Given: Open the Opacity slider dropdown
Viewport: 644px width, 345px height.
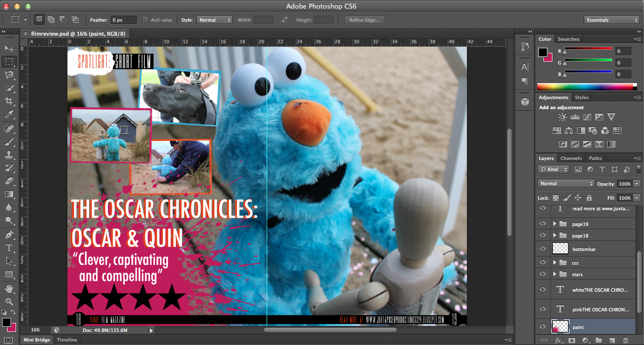Looking at the screenshot, I should [x=637, y=184].
